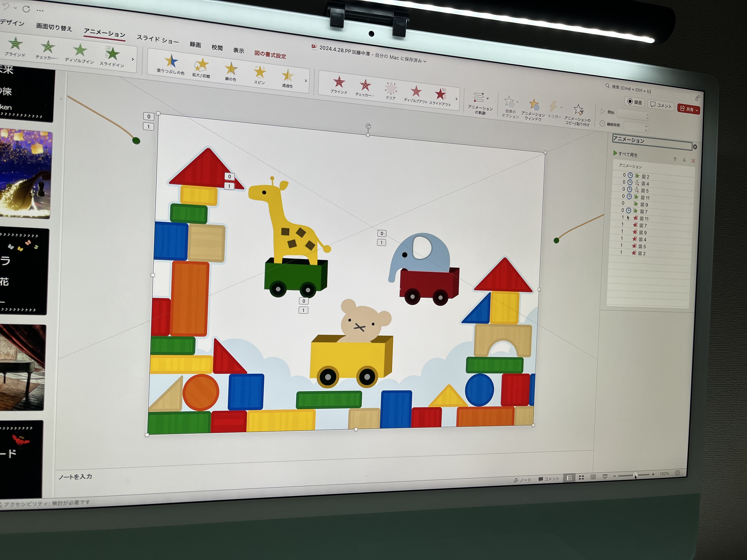The height and width of the screenshot is (560, 747).
Task: Switch to reading view book icon
Action: tap(593, 477)
